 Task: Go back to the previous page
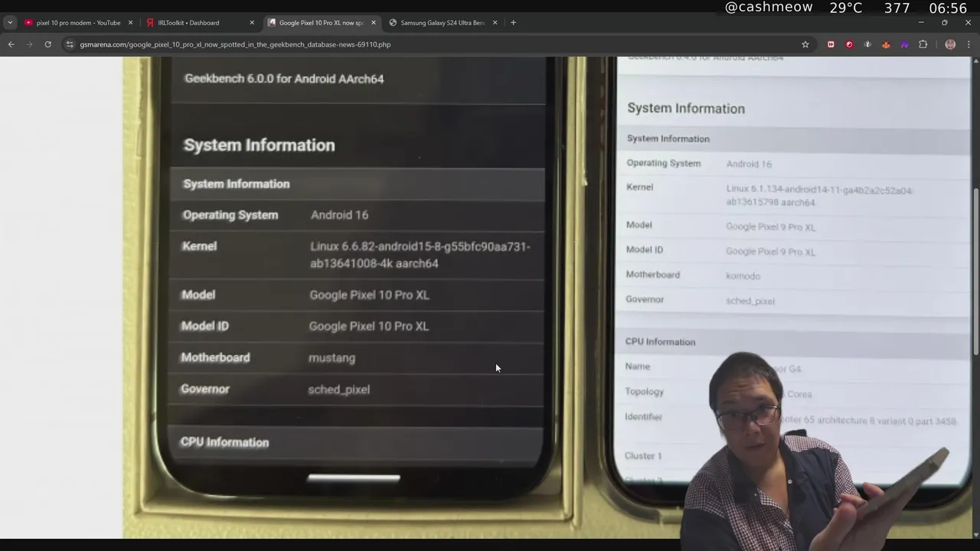coord(11,44)
